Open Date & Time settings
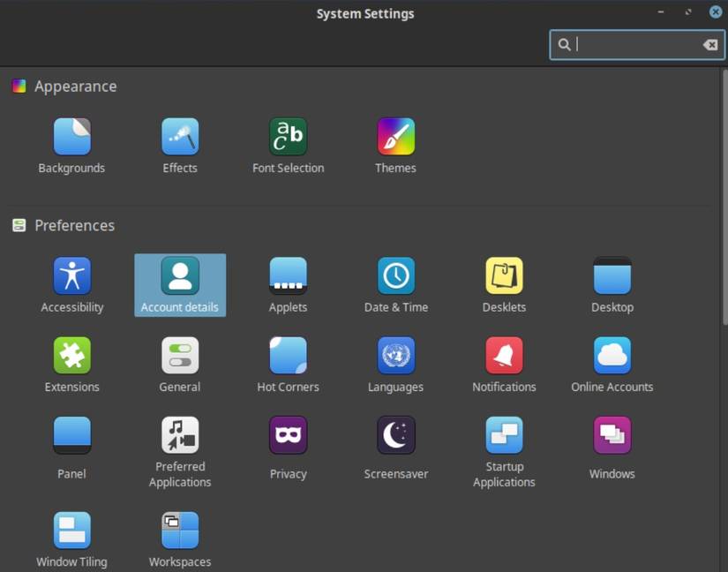Viewport: 728px width, 572px height. [396, 275]
